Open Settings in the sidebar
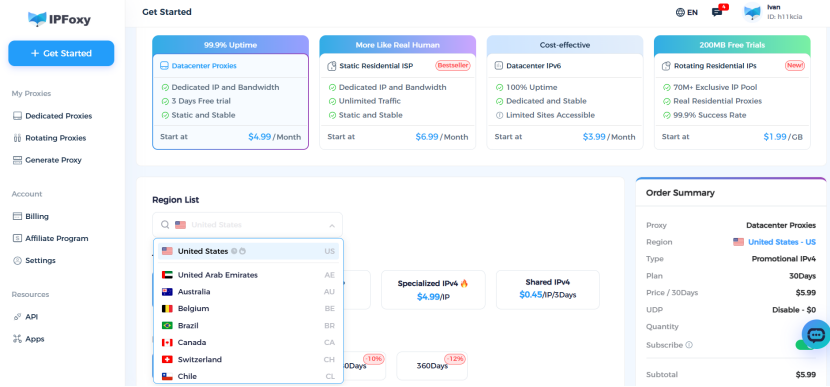830x387 pixels. coord(34,260)
